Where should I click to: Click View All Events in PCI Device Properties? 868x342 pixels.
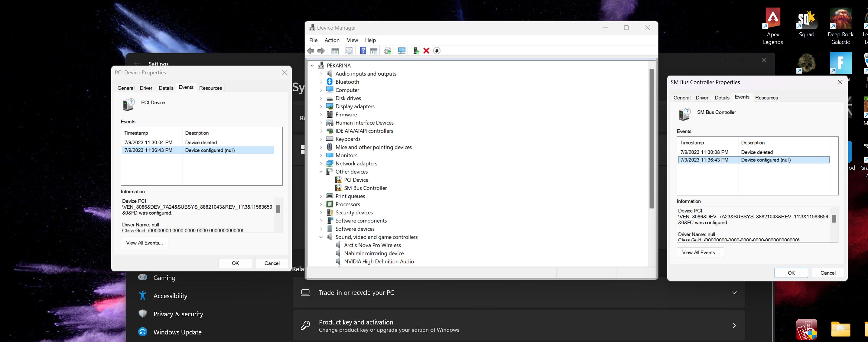tap(144, 243)
